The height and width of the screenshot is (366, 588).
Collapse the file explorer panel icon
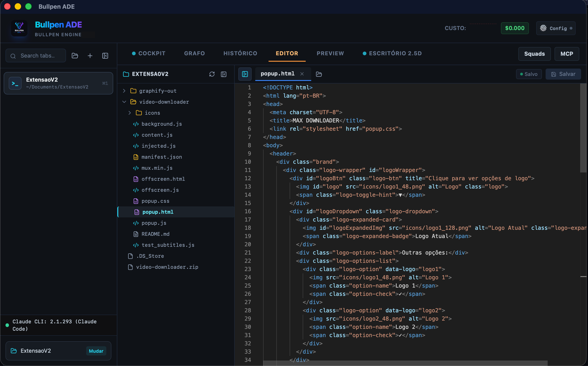pos(224,74)
